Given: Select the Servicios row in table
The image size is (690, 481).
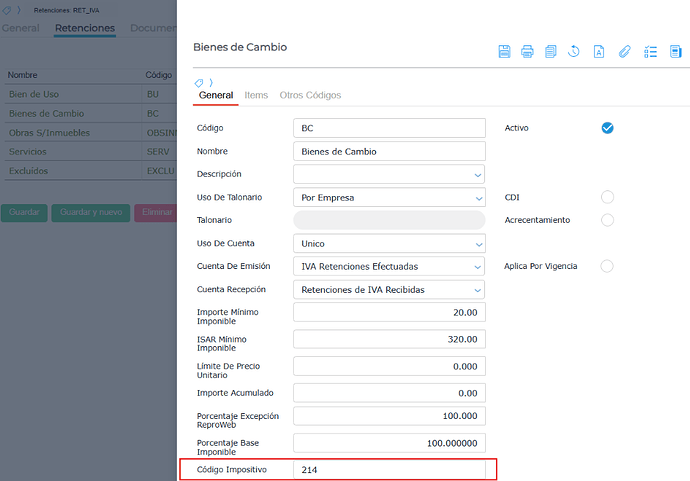Looking at the screenshot, I should 70,152.
